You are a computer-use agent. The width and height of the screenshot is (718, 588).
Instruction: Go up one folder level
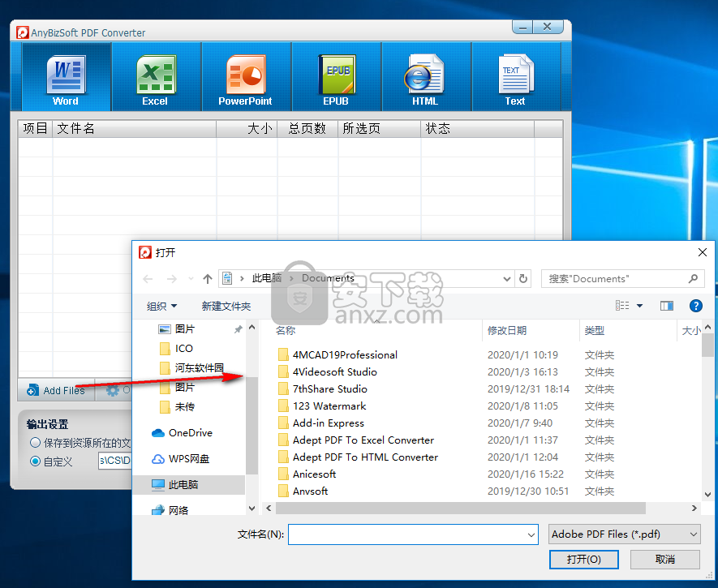pyautogui.click(x=208, y=279)
